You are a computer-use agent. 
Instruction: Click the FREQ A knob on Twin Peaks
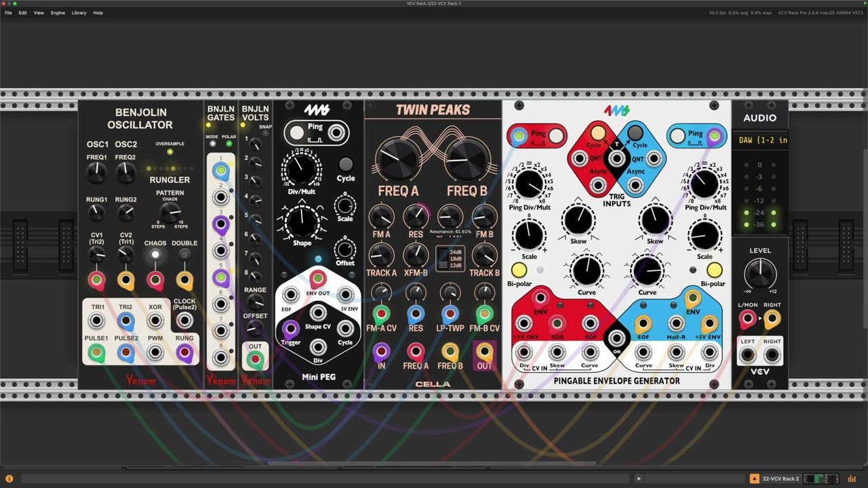tap(398, 158)
